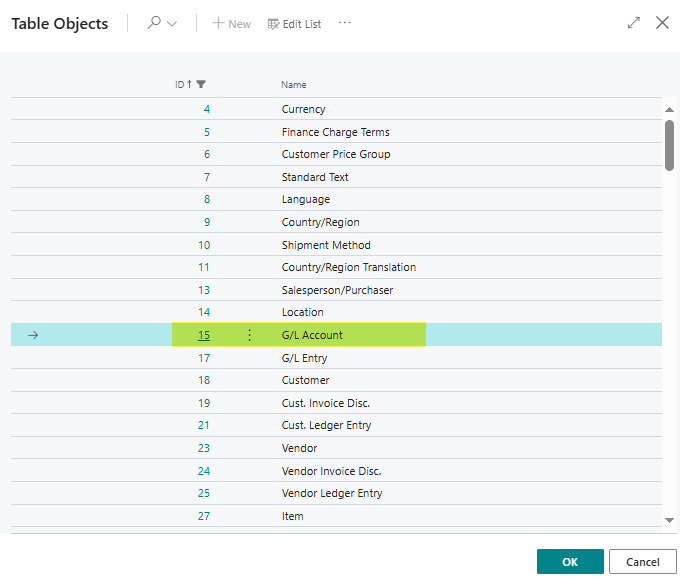
Task: Click the New plus button
Action: [x=231, y=24]
